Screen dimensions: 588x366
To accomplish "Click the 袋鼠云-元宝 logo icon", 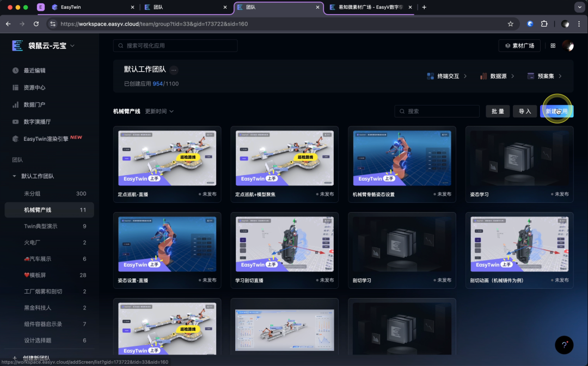I will tap(17, 46).
